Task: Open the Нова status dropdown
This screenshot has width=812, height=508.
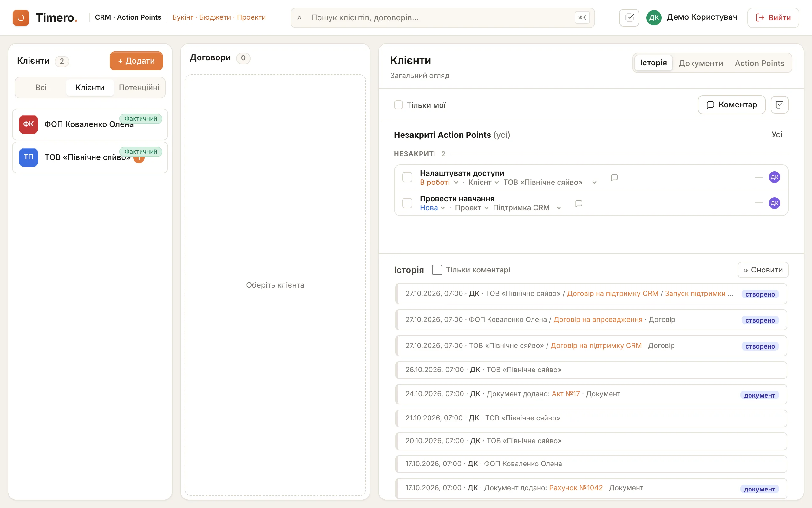Action: [432, 208]
